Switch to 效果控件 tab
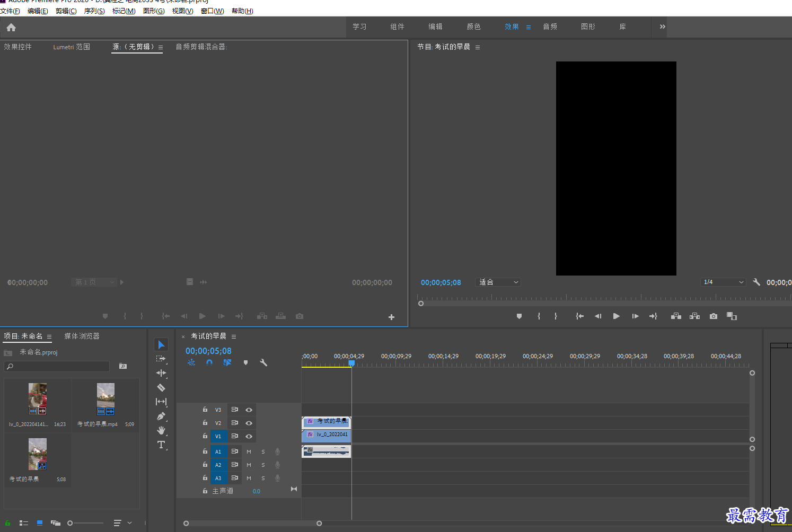 click(x=18, y=47)
